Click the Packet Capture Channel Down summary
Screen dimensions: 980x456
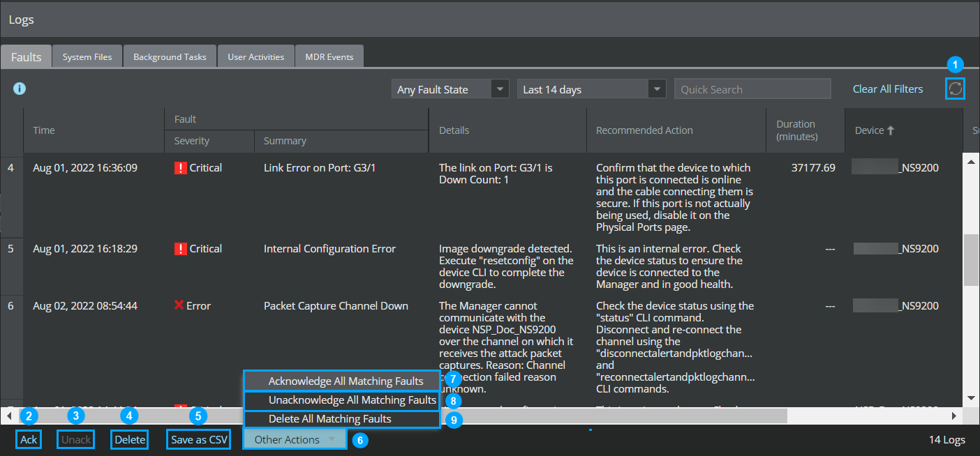[x=336, y=306]
